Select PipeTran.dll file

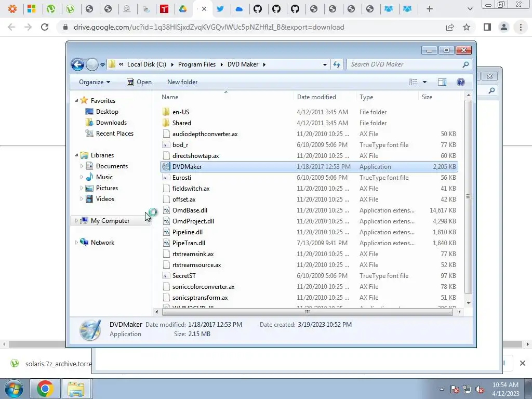pos(189,243)
